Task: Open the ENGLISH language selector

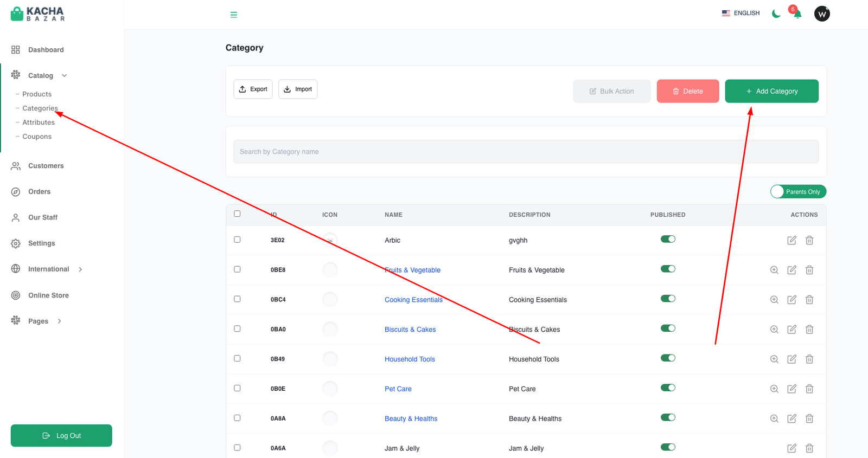Action: 741,13
